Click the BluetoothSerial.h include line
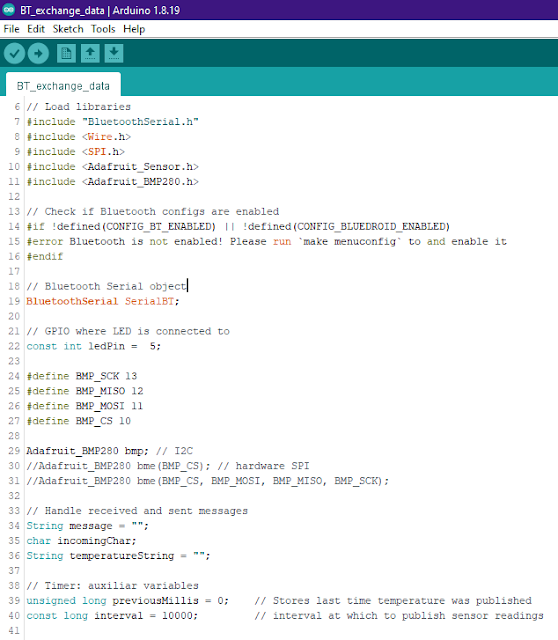Screen dimensions: 558x640 [x=112, y=122]
